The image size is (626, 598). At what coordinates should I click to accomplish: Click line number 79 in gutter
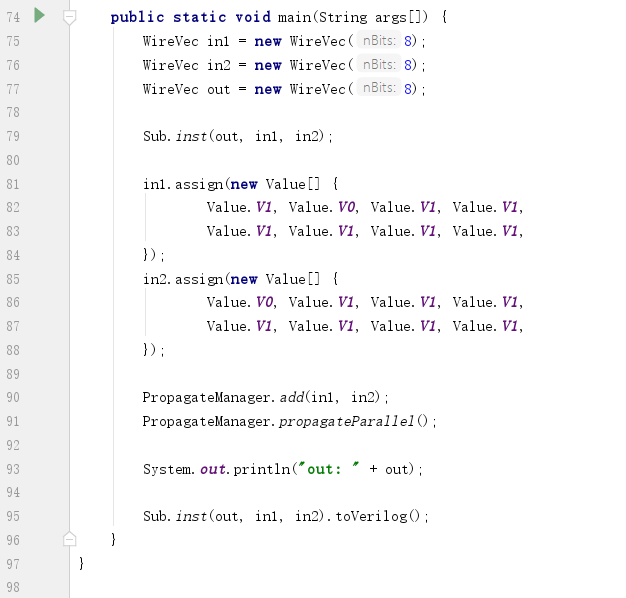click(13, 136)
